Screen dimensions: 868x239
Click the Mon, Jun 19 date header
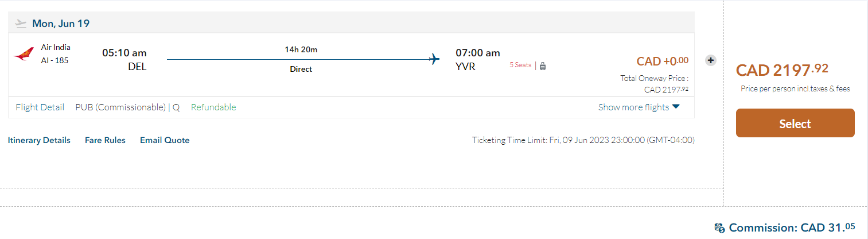pos(61,24)
